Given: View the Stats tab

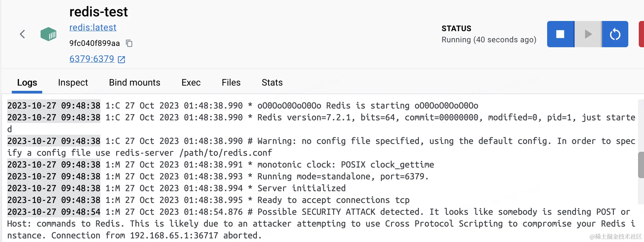Looking at the screenshot, I should [x=272, y=83].
